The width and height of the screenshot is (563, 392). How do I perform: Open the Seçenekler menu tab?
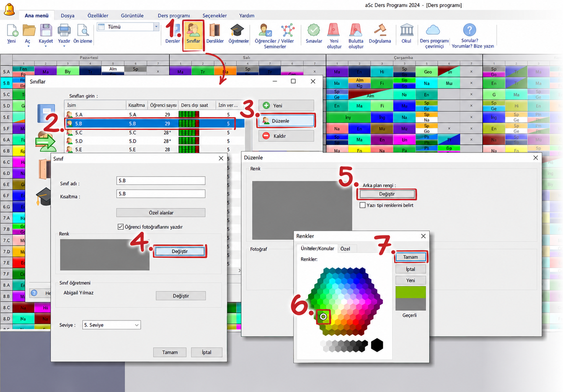click(214, 15)
